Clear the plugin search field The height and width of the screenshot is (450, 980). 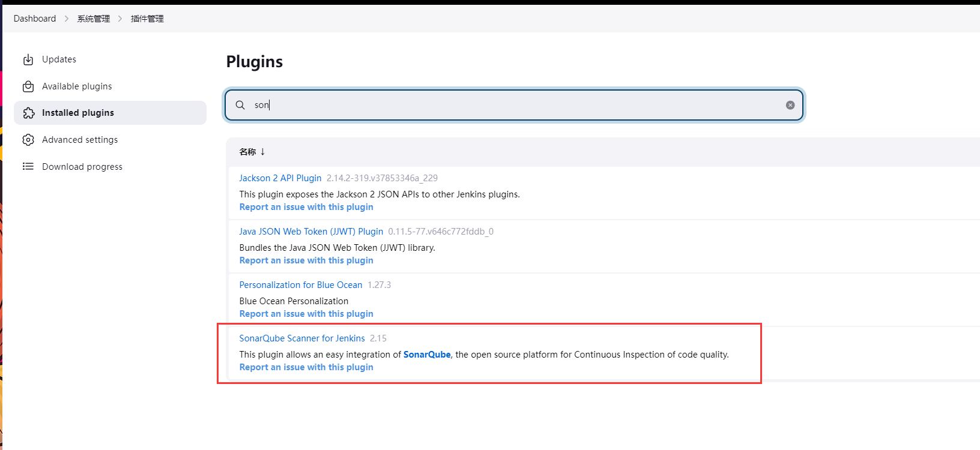click(790, 105)
